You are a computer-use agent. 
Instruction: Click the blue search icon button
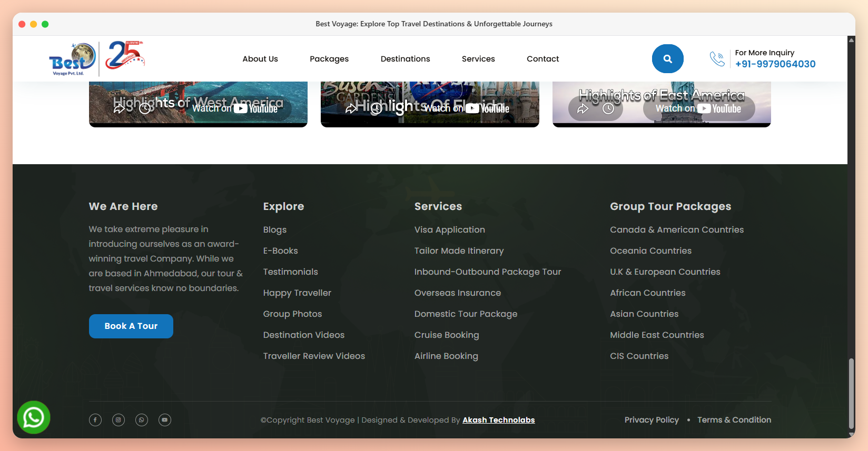[x=667, y=58]
